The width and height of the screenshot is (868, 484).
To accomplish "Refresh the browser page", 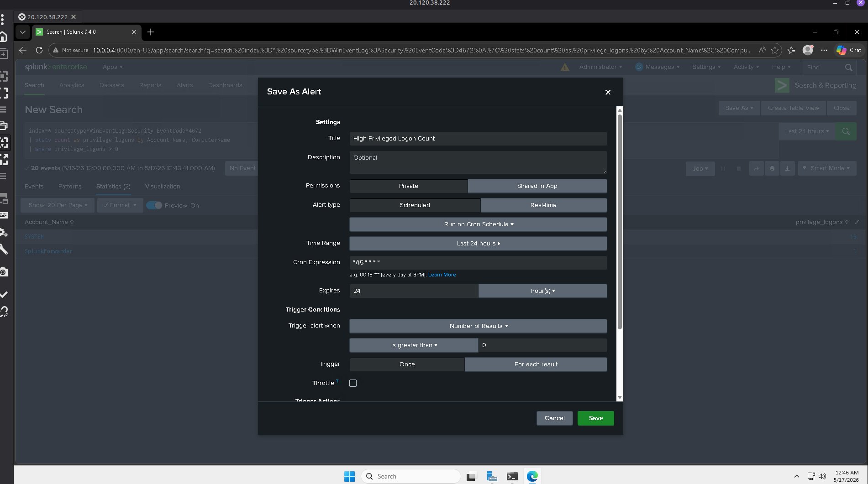I will pos(39,50).
